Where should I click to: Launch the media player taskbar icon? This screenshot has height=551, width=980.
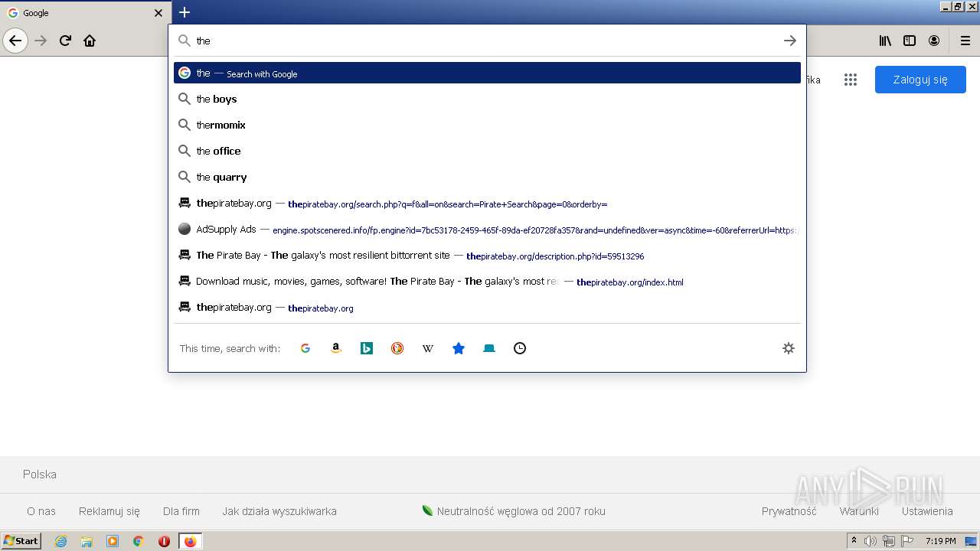coord(113,541)
